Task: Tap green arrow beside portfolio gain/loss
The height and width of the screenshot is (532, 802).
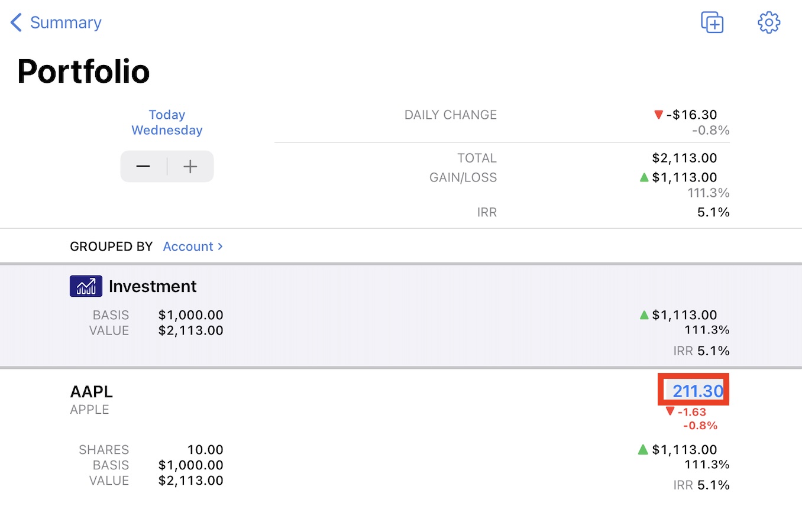Action: [644, 177]
